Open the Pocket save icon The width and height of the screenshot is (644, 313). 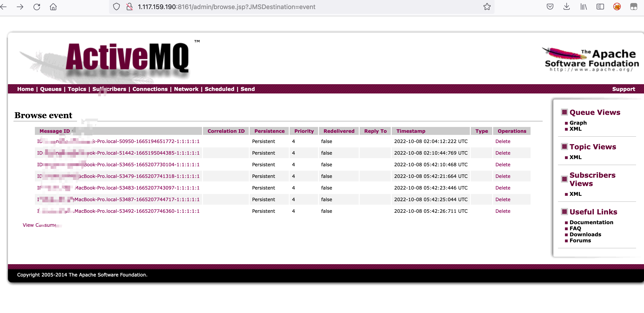550,7
